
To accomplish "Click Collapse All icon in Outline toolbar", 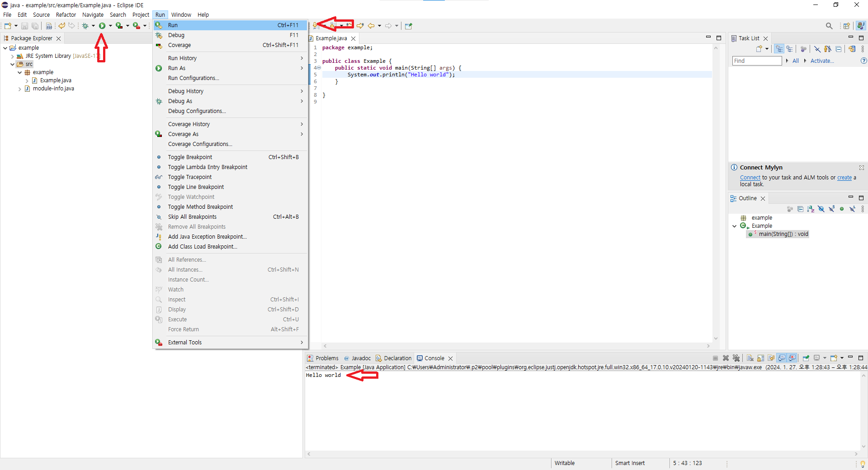I will 800,209.
